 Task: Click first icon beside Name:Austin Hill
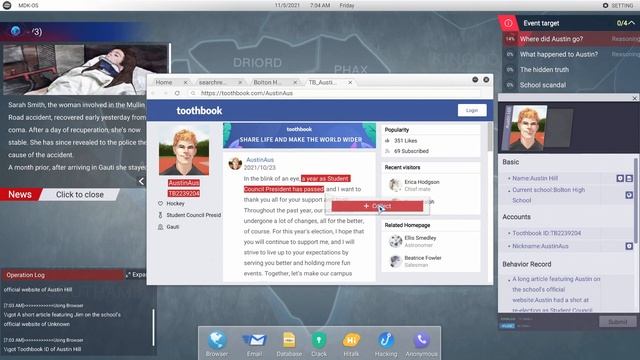620,178
